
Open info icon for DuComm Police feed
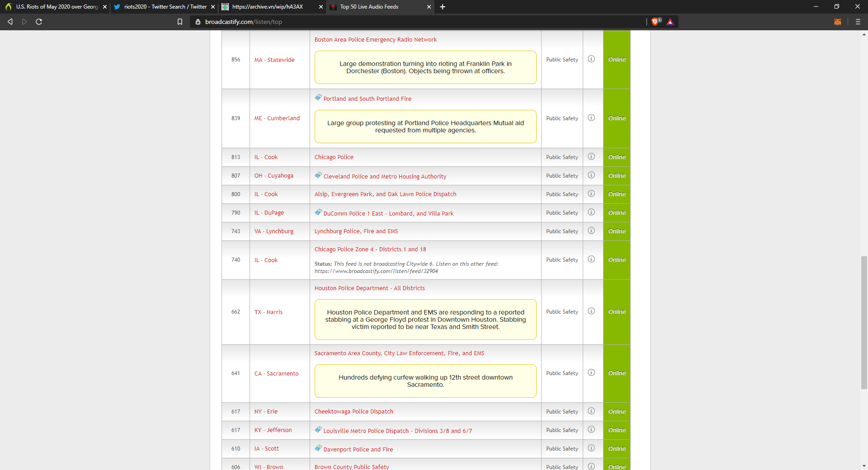pos(591,212)
